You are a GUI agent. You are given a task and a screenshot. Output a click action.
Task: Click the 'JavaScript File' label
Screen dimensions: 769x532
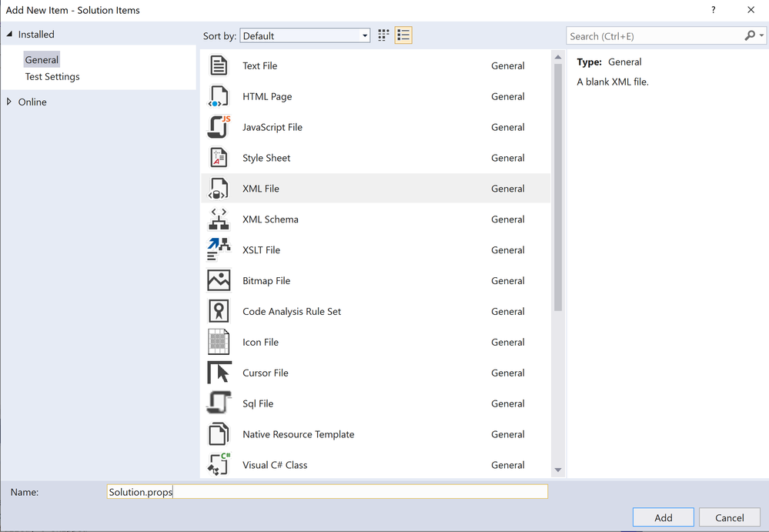click(x=272, y=127)
